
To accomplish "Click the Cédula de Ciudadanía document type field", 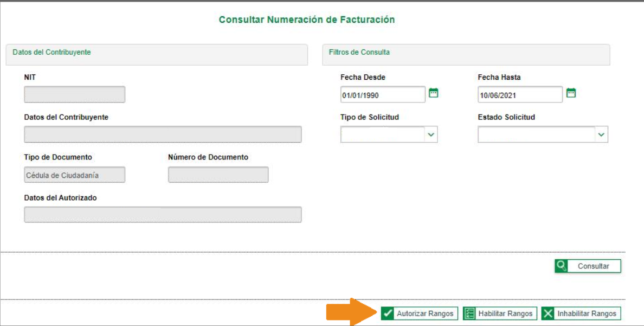I will click(x=75, y=175).
